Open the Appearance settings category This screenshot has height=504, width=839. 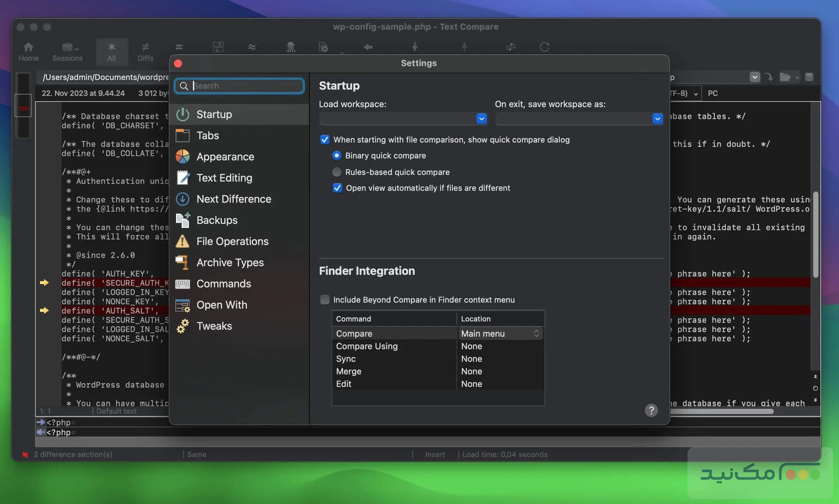[225, 156]
